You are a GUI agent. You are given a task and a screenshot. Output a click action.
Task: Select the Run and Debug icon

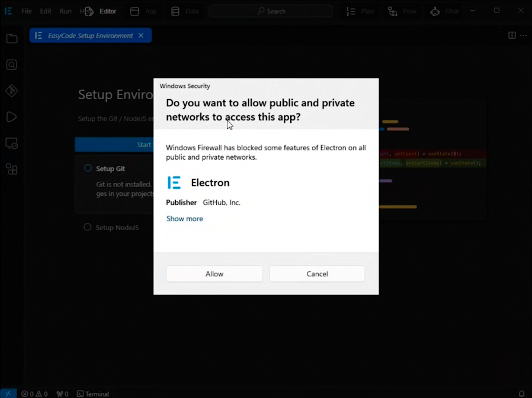click(x=11, y=117)
